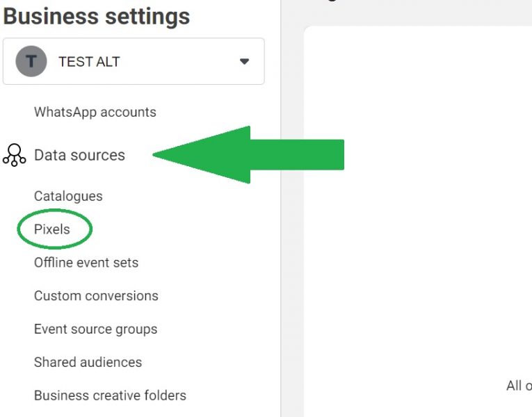Open the account switcher dropdown arrow
The width and height of the screenshot is (532, 417).
(x=244, y=62)
